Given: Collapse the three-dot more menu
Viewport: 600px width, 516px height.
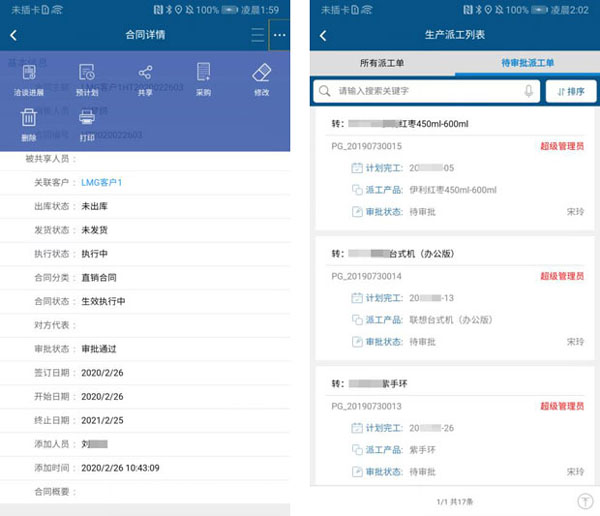Looking at the screenshot, I should [279, 35].
